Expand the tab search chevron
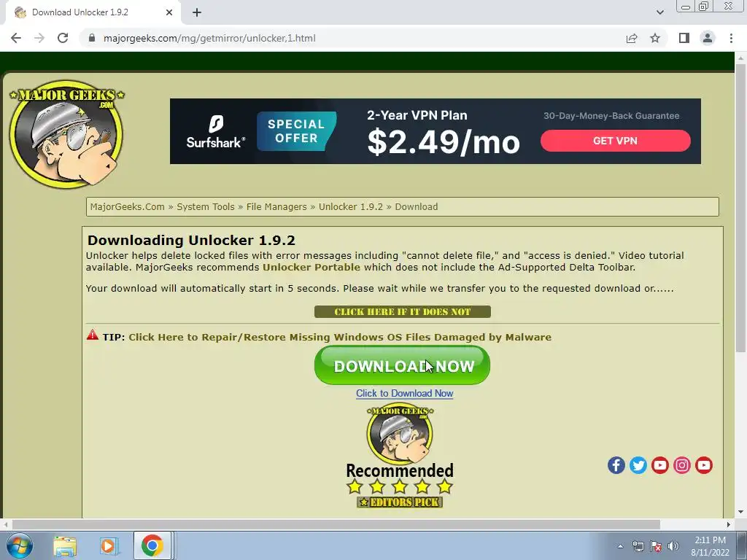Screen dimensions: 747x560 point(659,12)
